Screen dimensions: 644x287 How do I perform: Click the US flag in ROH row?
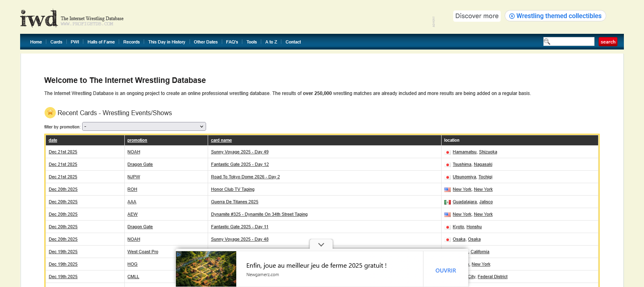pos(447,190)
